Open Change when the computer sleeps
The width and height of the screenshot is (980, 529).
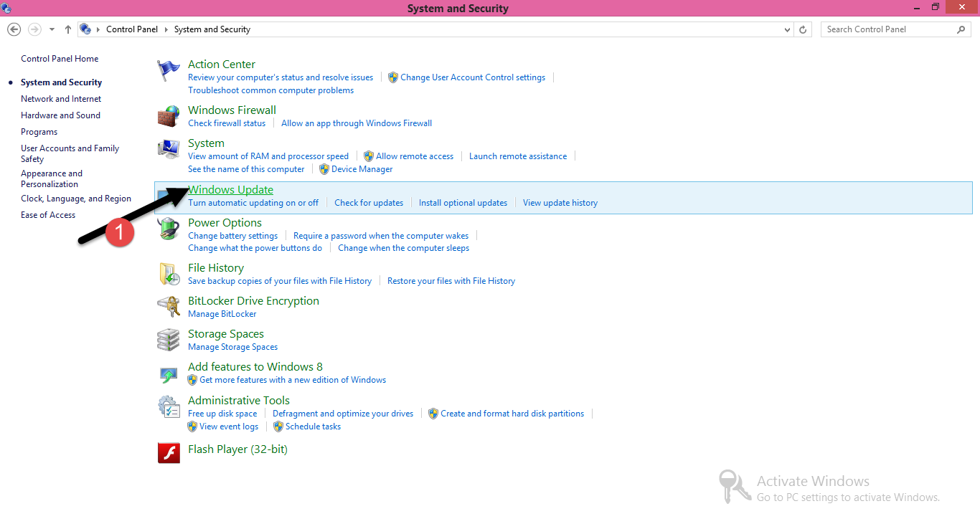pyautogui.click(x=404, y=248)
